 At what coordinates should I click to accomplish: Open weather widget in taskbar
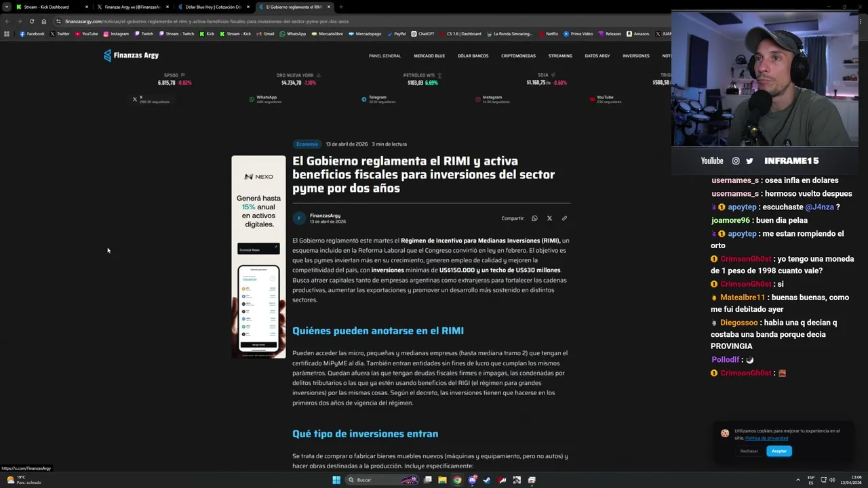tap(24, 480)
